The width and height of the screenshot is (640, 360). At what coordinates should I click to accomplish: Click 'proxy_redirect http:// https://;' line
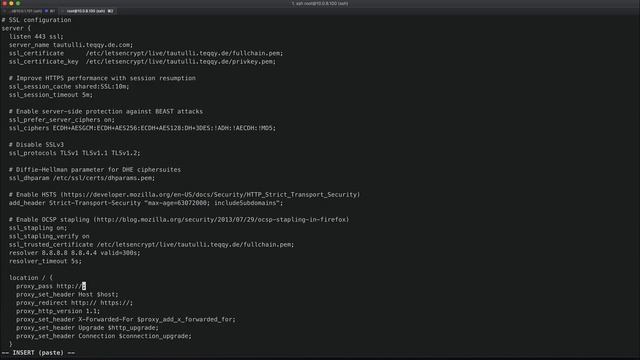click(74, 303)
